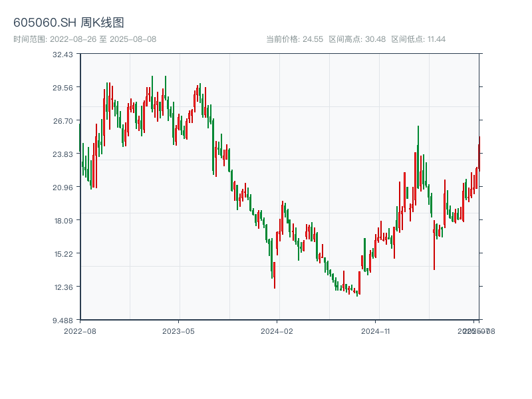Select the time range text 2022-08-26 至 2025-08-08

103,39
